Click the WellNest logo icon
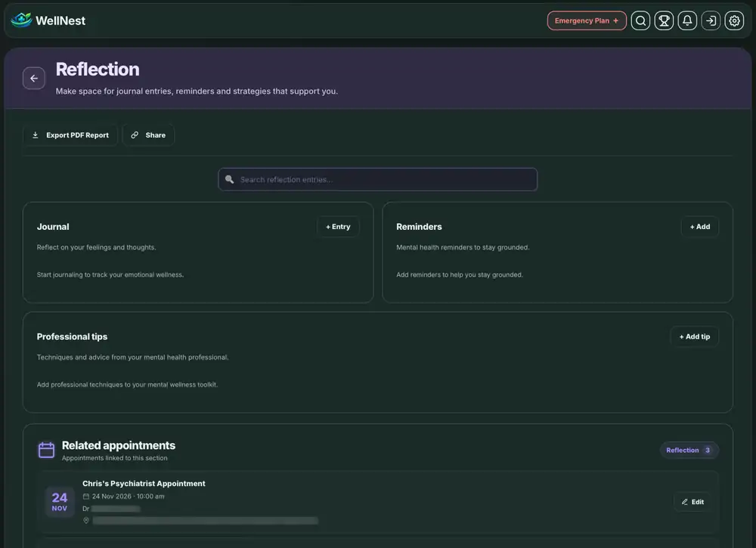The image size is (756, 548). [21, 20]
